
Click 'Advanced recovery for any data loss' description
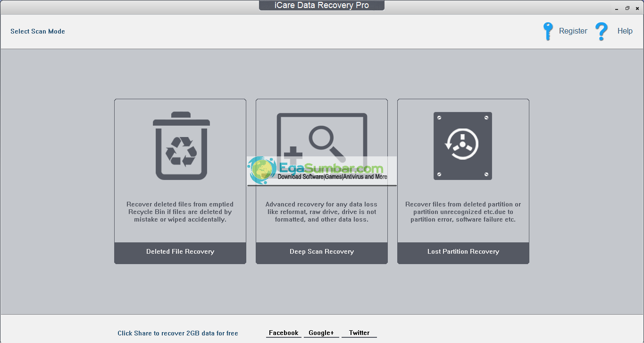[x=322, y=212]
